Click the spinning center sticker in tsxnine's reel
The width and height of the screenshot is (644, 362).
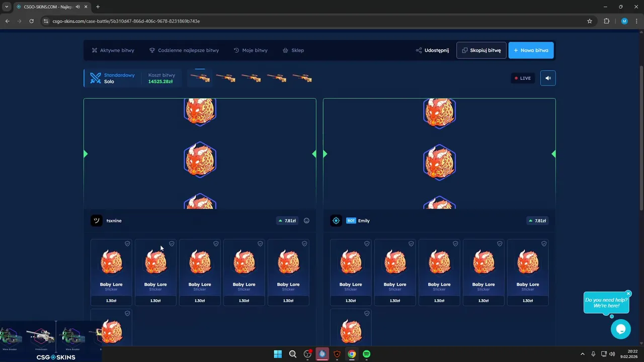[200, 160]
